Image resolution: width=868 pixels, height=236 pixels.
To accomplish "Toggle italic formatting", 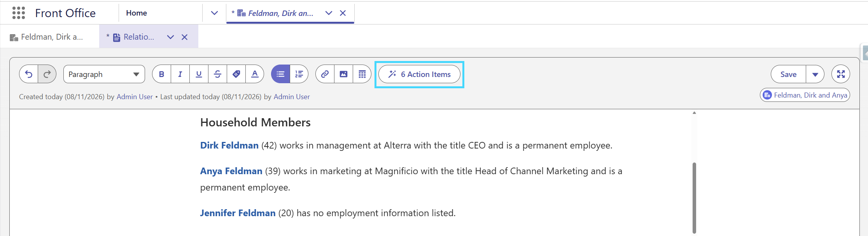I will tap(180, 74).
